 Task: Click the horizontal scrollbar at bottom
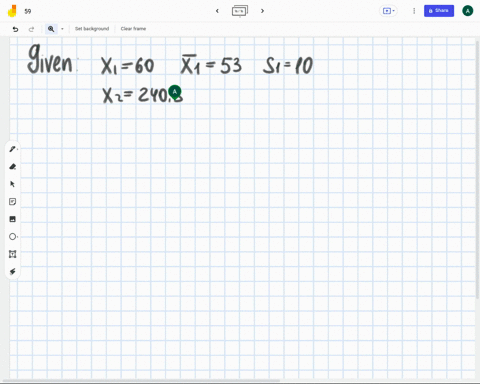click(x=140, y=381)
